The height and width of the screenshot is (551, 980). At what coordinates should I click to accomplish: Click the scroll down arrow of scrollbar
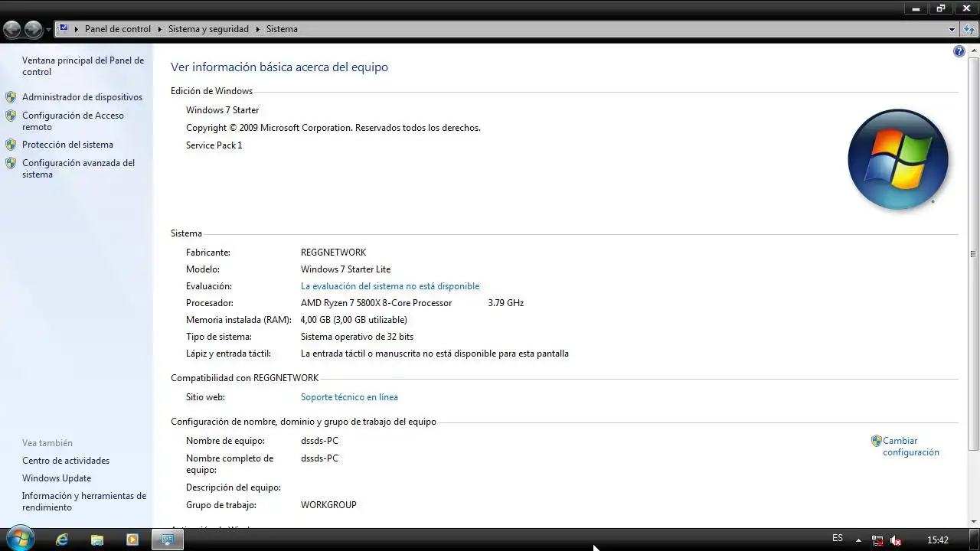974,521
